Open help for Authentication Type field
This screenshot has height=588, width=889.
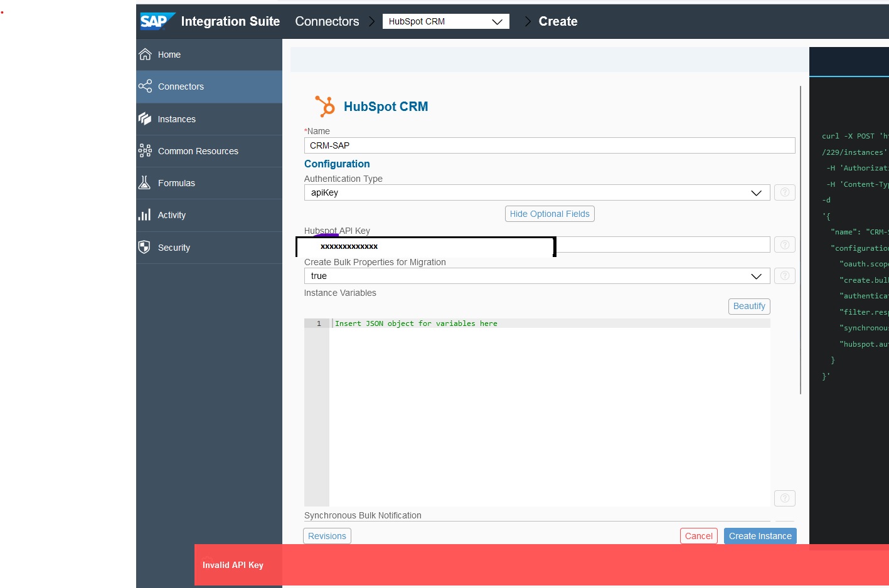784,192
